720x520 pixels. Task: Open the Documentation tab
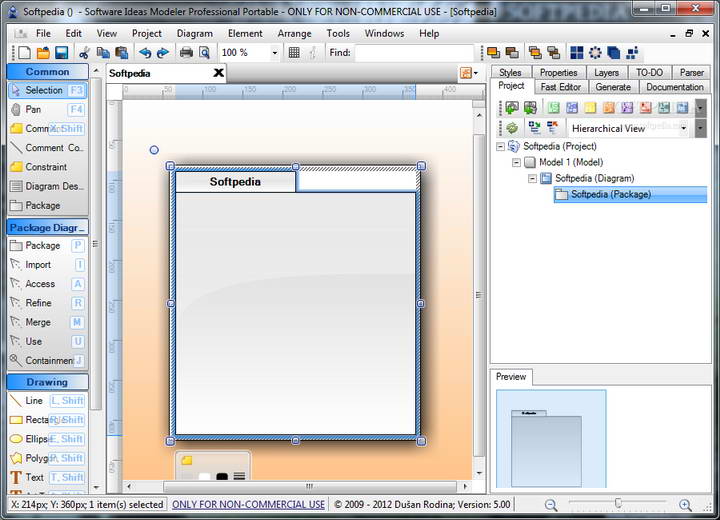click(675, 87)
